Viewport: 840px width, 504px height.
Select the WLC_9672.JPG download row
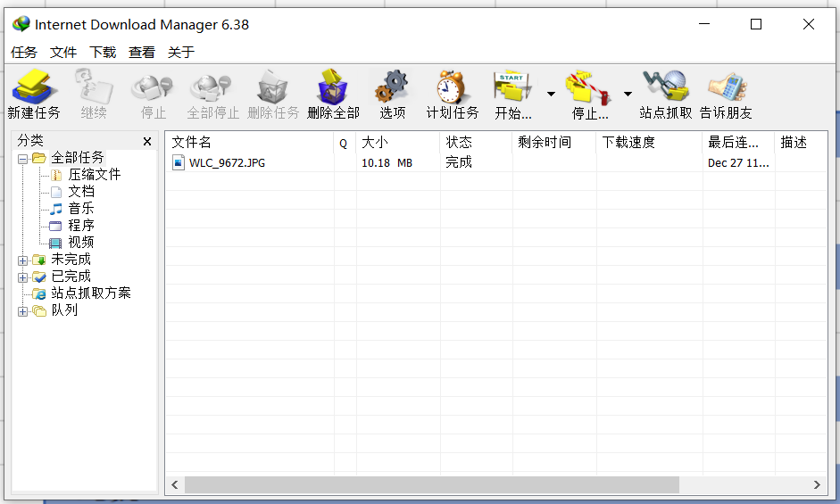click(x=496, y=162)
